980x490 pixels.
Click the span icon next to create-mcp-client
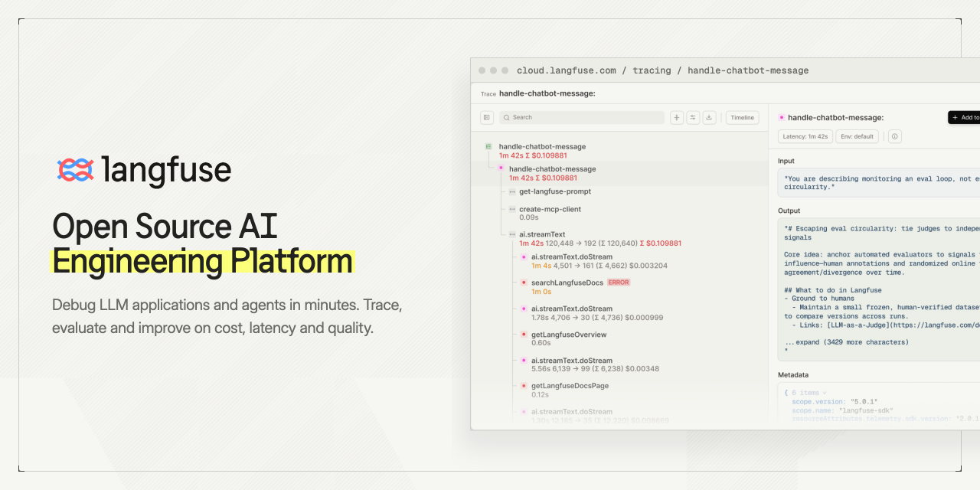(512, 209)
